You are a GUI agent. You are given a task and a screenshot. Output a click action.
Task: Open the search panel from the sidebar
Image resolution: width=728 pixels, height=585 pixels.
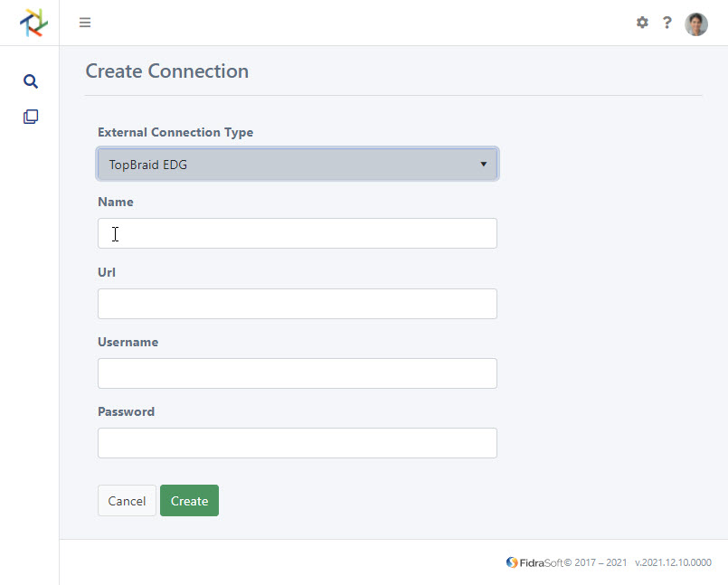click(30, 80)
